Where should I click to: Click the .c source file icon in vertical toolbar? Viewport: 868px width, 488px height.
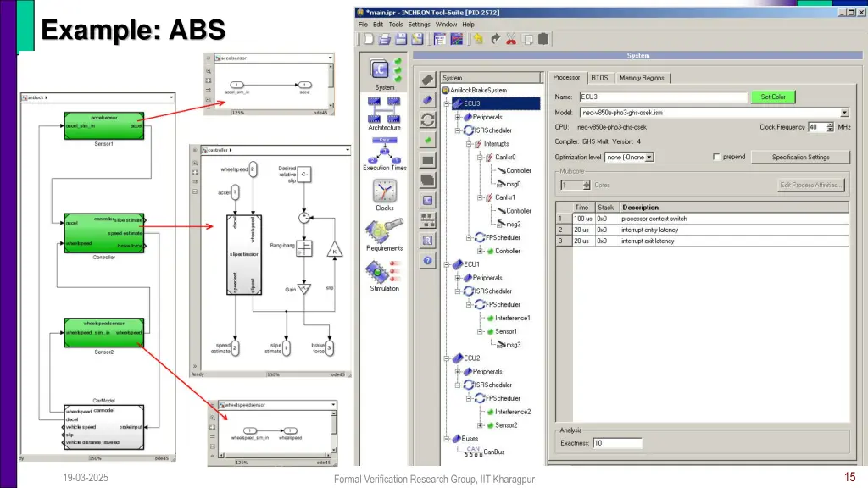[427, 200]
